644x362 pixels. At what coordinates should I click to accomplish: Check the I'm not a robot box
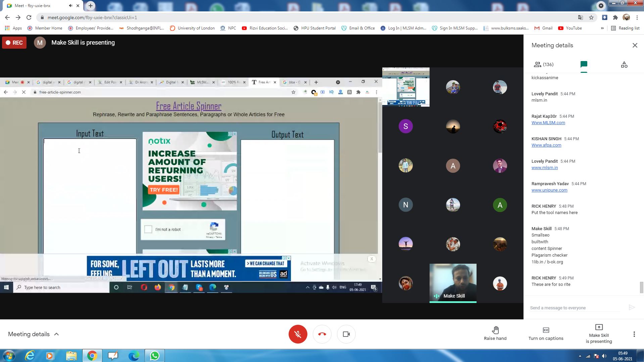pyautogui.click(x=148, y=229)
